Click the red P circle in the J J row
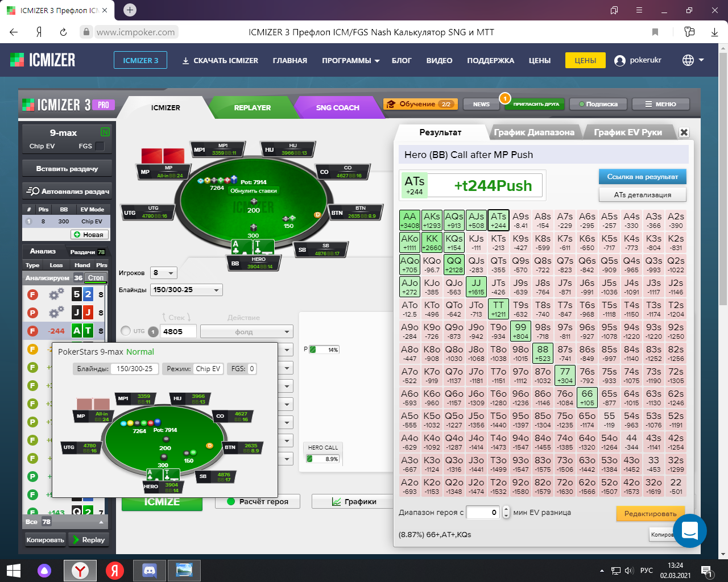This screenshot has width=728, height=582. click(33, 313)
